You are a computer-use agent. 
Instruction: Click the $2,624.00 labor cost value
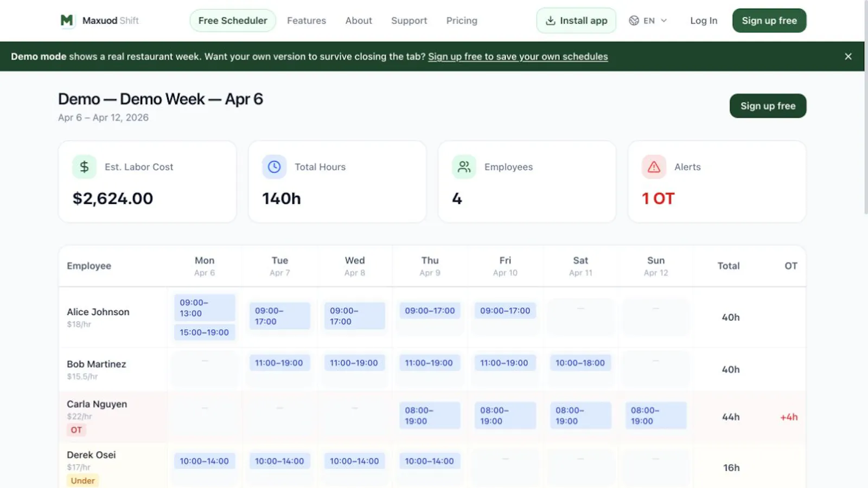(x=113, y=198)
